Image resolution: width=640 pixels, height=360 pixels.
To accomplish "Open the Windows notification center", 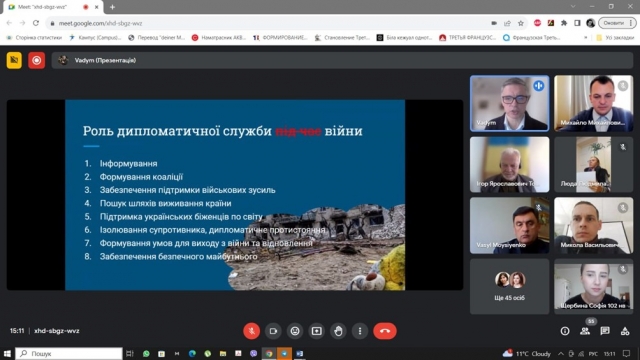I will click(x=627, y=353).
